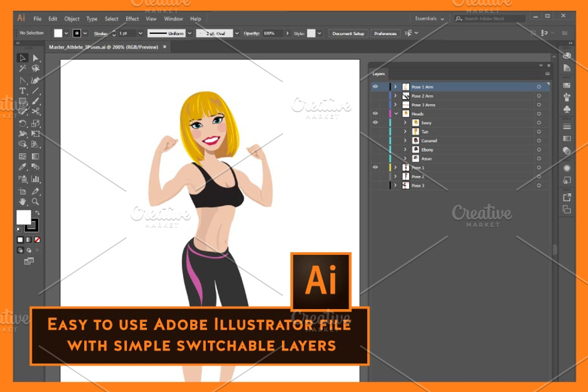This screenshot has height=392, width=588.
Task: Expand the Ebony sublayer
Action: [x=405, y=149]
